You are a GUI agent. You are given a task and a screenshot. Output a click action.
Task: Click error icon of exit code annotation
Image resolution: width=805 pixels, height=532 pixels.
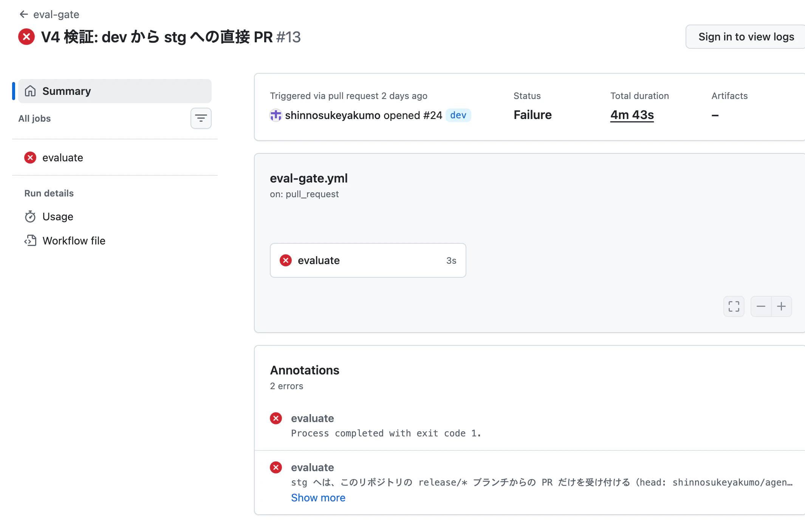276,418
